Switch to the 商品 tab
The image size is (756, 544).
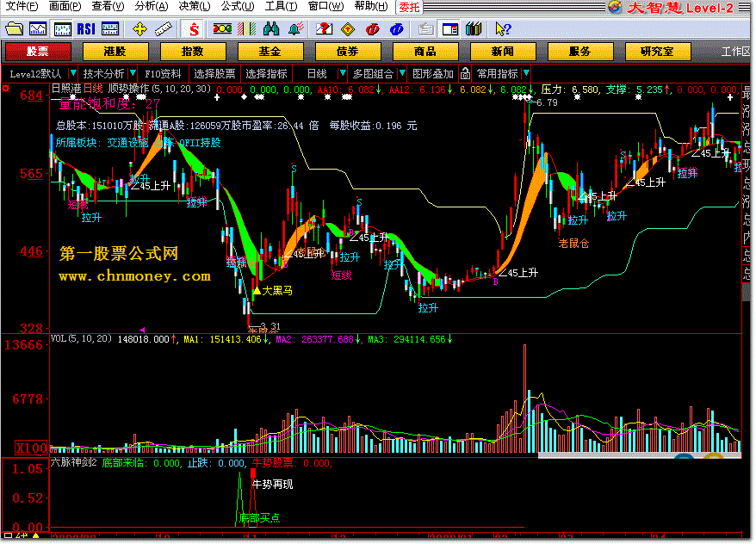pyautogui.click(x=425, y=52)
